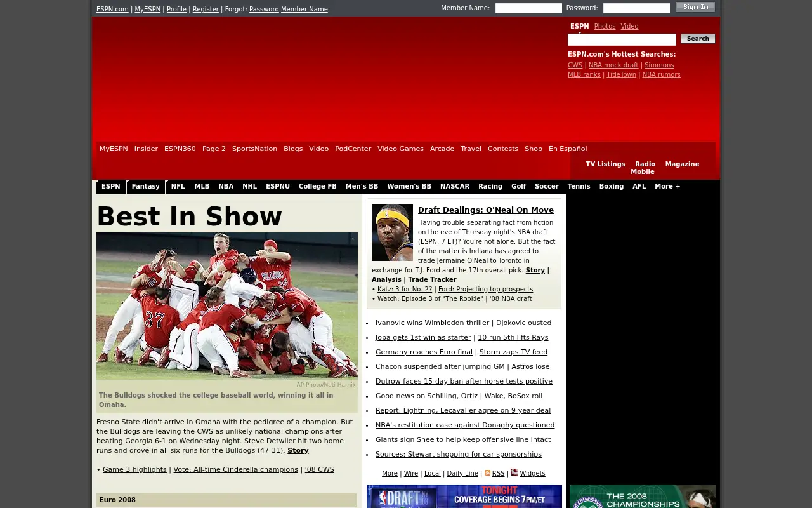Screen dimensions: 812x508
Task: Focus the Password input field
Action: pyautogui.click(x=636, y=8)
